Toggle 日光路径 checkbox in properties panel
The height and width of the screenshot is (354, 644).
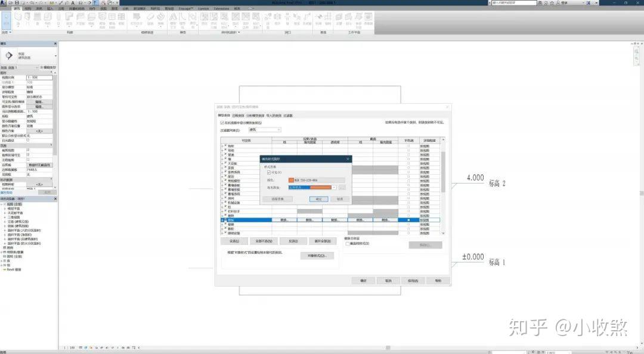(28, 140)
